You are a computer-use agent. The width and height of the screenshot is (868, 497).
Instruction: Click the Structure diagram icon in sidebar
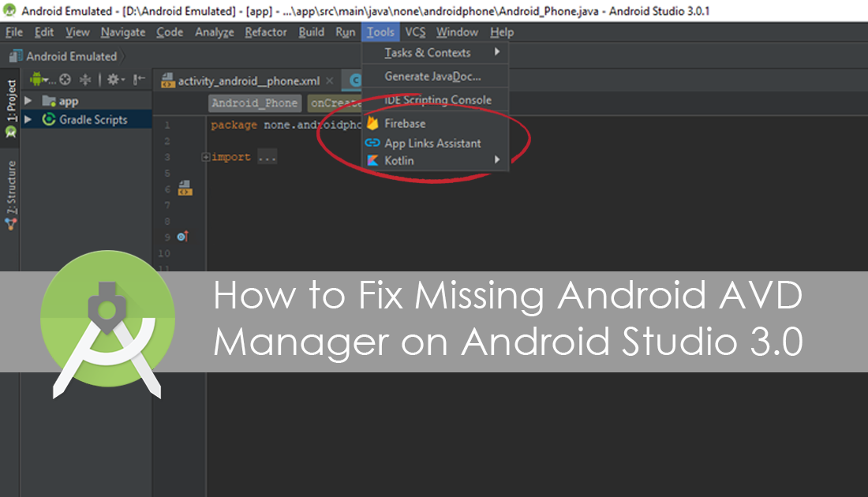click(x=11, y=224)
